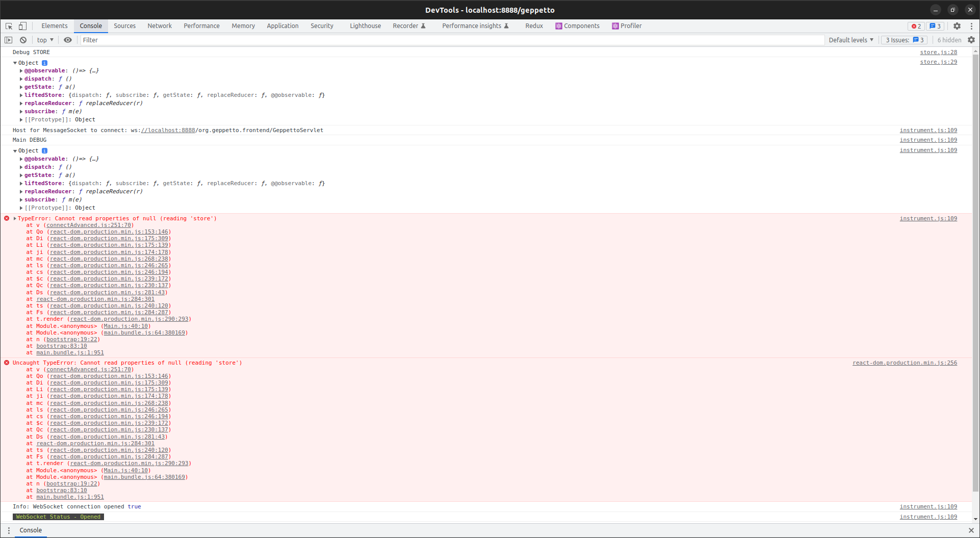
Task: Open the Performance tab
Action: coord(202,26)
